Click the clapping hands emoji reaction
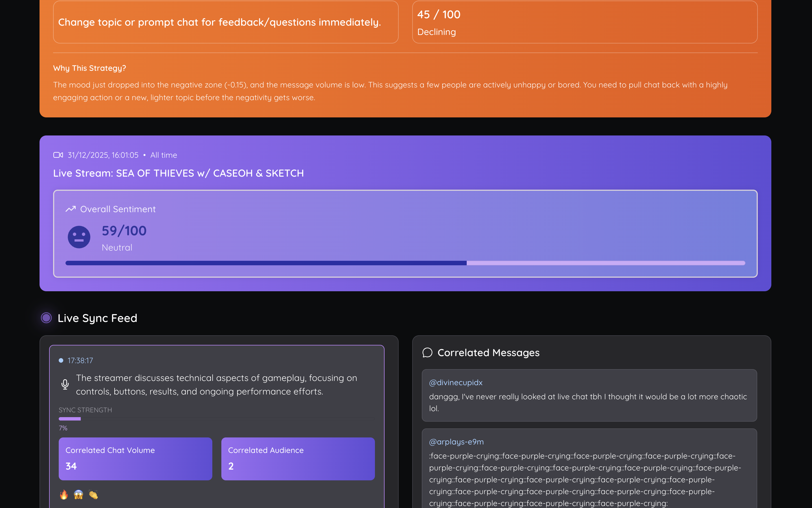This screenshot has width=812, height=508. pos(93,494)
